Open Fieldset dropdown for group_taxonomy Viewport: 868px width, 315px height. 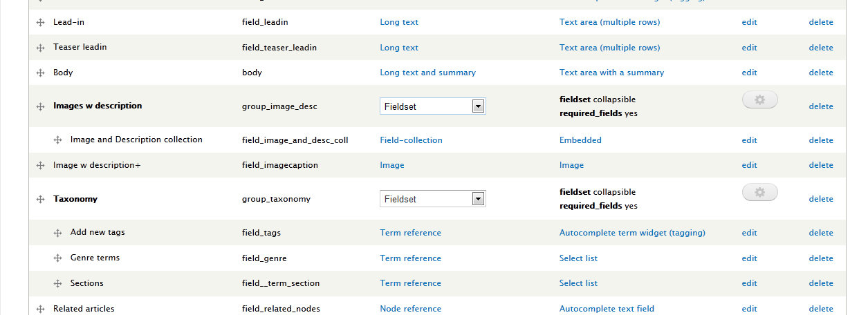pyautogui.click(x=433, y=199)
